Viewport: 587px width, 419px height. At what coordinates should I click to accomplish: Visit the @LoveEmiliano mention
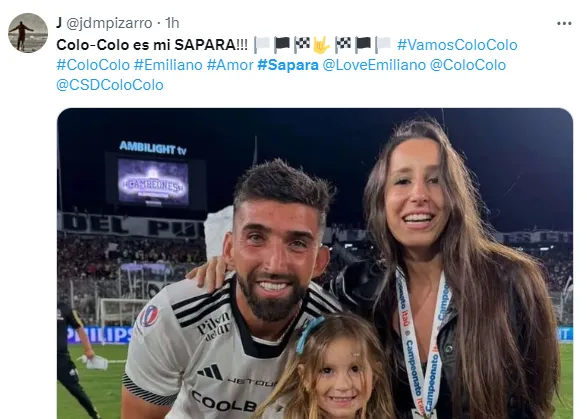pos(374,65)
